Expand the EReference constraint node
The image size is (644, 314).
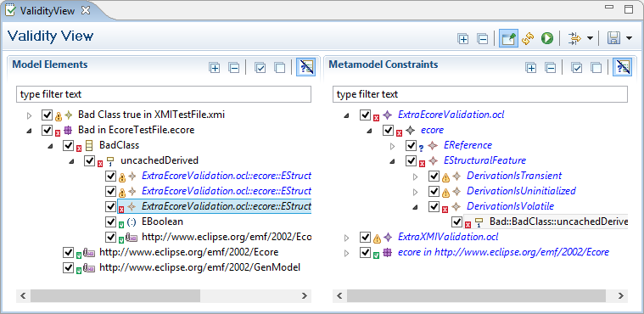tap(392, 146)
